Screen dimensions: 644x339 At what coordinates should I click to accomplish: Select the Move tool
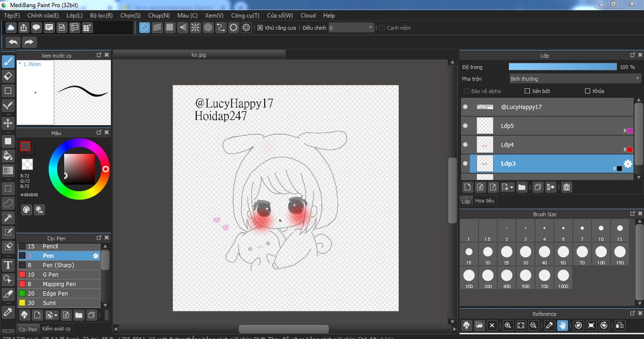pyautogui.click(x=8, y=123)
